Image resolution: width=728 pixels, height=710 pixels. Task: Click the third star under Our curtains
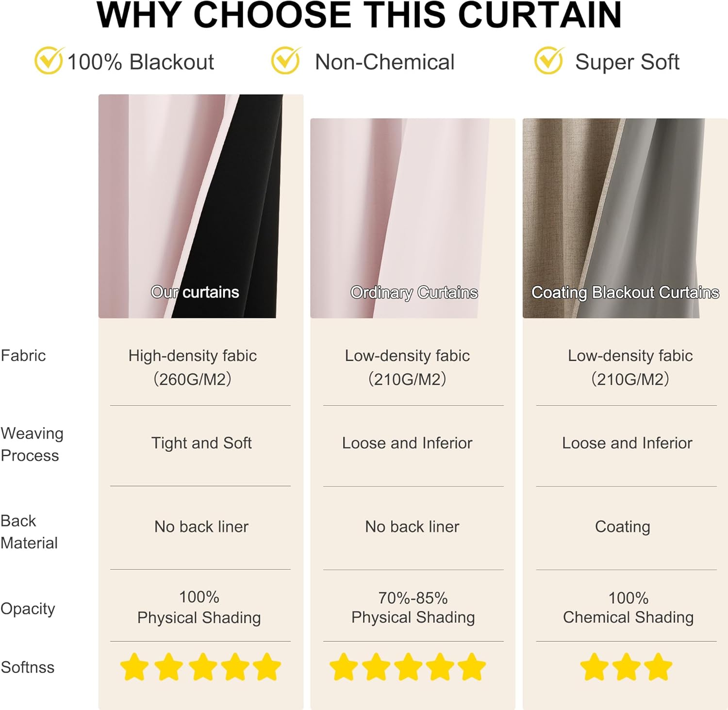pos(202,667)
